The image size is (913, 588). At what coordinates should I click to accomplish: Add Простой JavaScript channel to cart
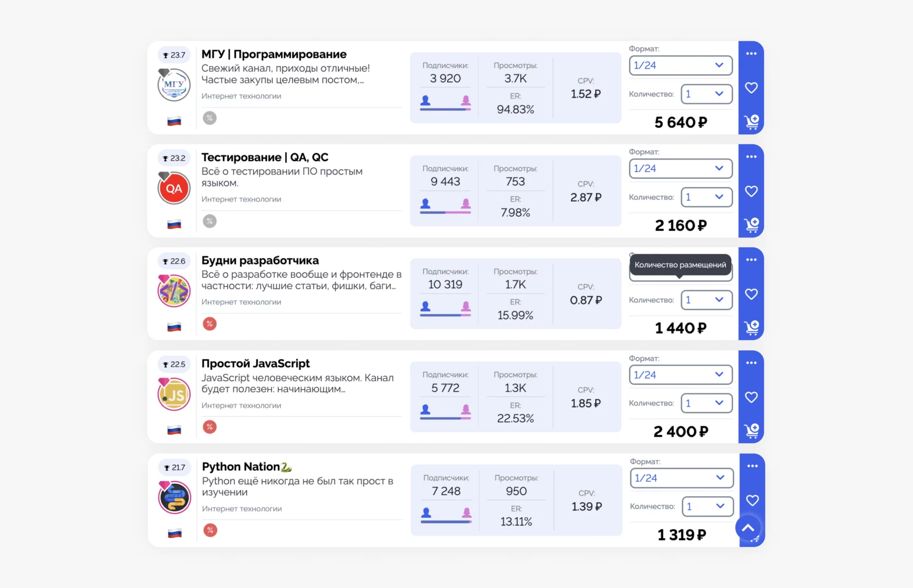751,431
